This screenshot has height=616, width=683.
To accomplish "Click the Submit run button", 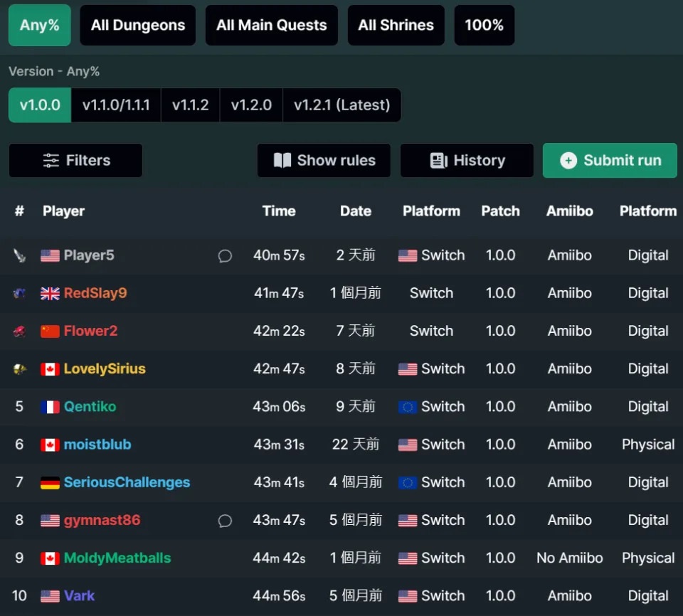I will pyautogui.click(x=610, y=160).
